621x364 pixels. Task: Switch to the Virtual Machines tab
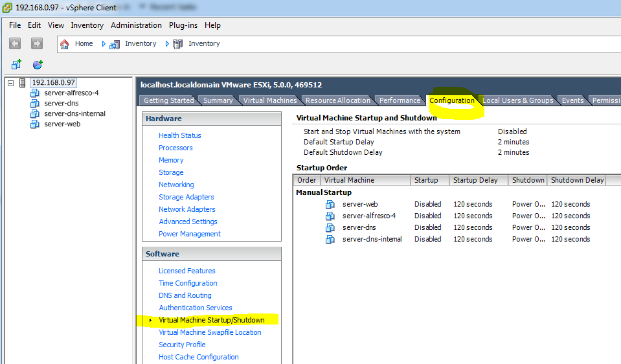(x=270, y=100)
